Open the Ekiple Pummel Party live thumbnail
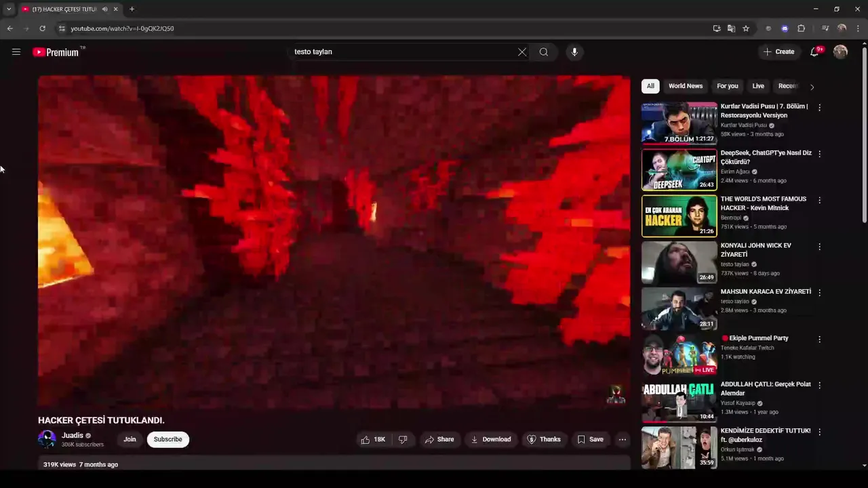 coord(679,354)
